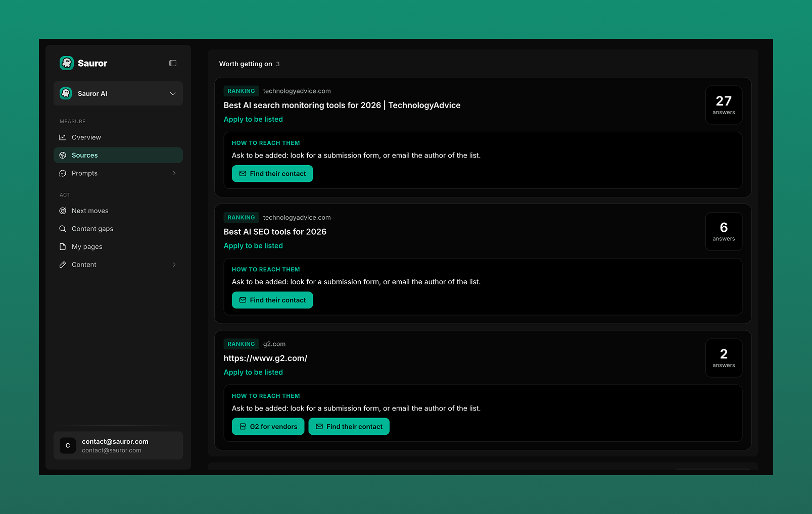Click the Sauror AI workspace avatar icon
Screen dimensions: 812x514
coord(66,93)
